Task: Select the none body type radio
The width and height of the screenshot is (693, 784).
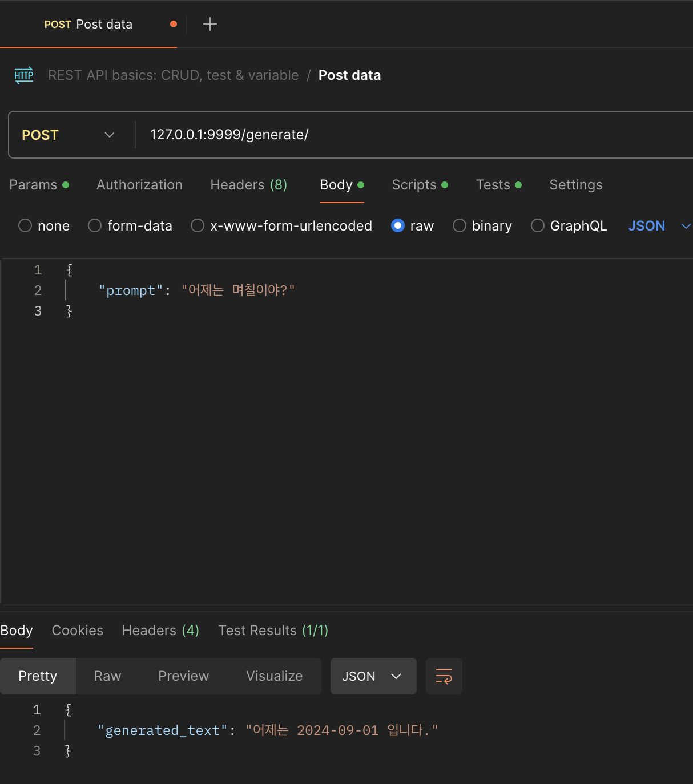Action: pyautogui.click(x=25, y=226)
